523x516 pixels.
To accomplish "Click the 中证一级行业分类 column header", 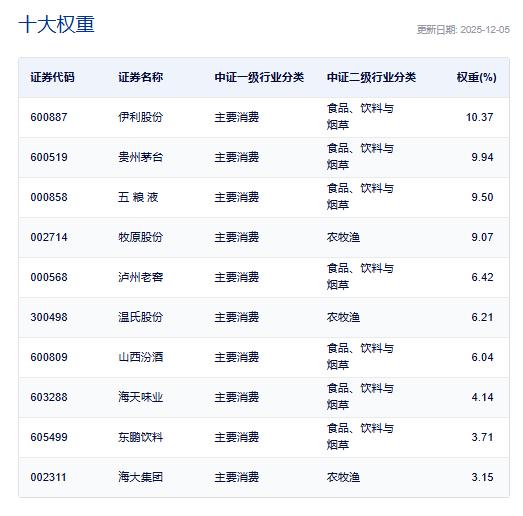I will click(259, 77).
